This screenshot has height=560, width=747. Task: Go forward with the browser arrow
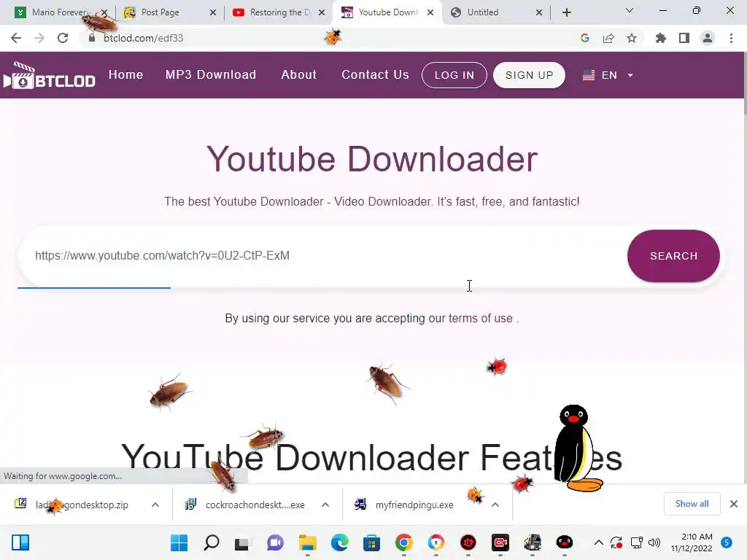click(39, 38)
